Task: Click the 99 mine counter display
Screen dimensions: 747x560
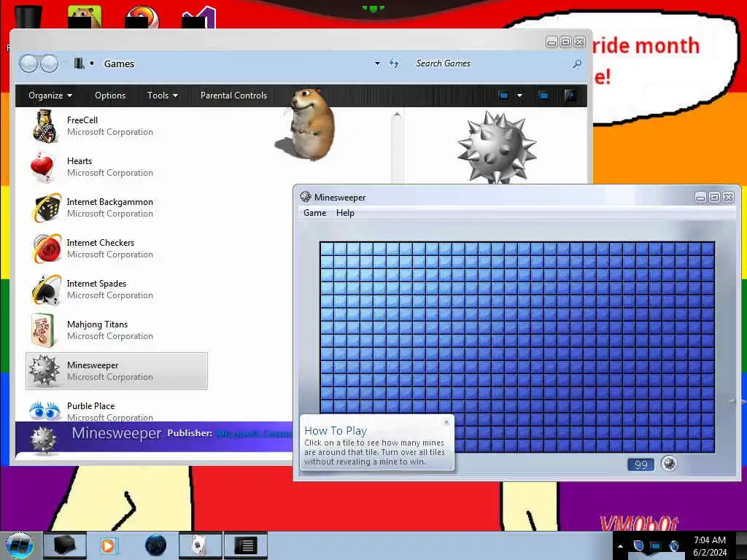Action: (640, 464)
